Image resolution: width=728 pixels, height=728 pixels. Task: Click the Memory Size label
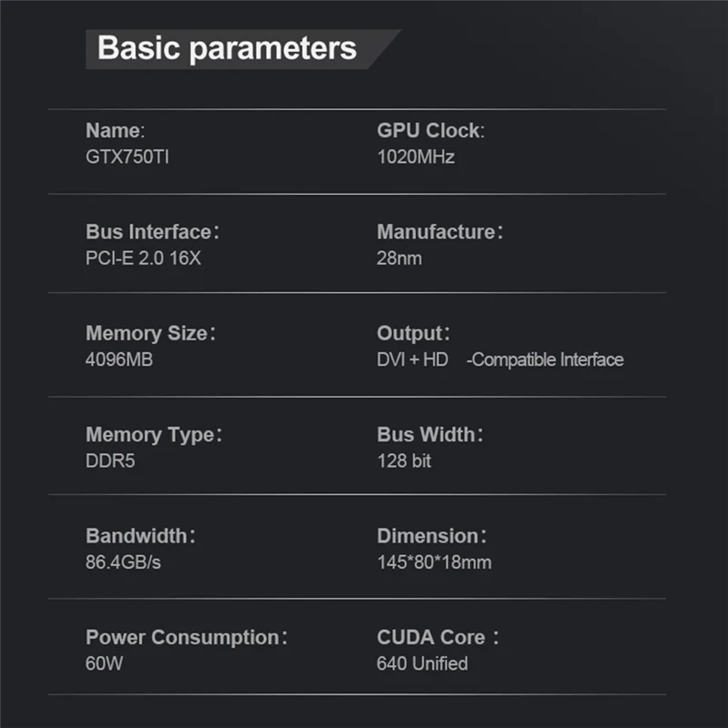(149, 333)
